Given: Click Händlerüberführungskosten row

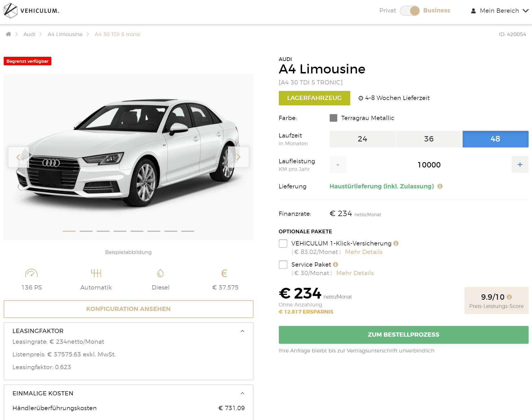Looking at the screenshot, I should pyautogui.click(x=128, y=408).
